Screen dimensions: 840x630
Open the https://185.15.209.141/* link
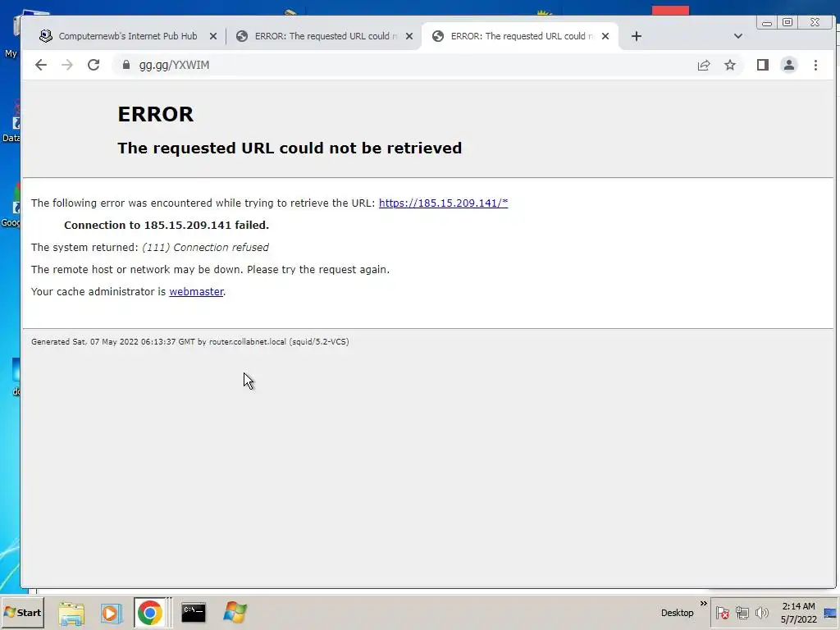point(443,203)
